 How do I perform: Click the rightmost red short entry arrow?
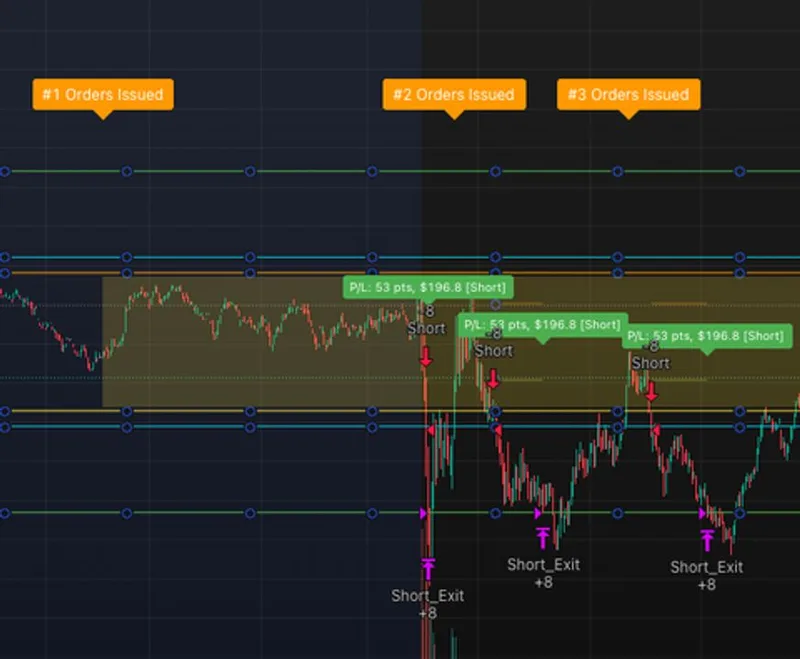coord(651,391)
